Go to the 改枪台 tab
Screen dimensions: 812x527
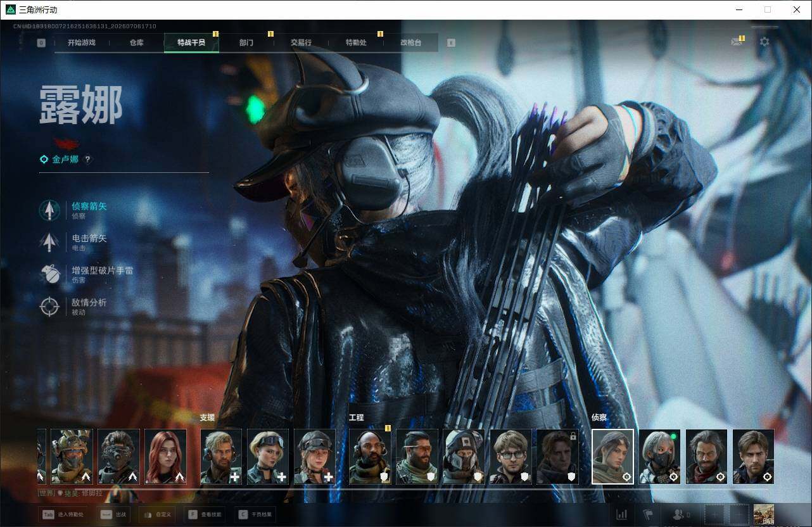click(410, 42)
